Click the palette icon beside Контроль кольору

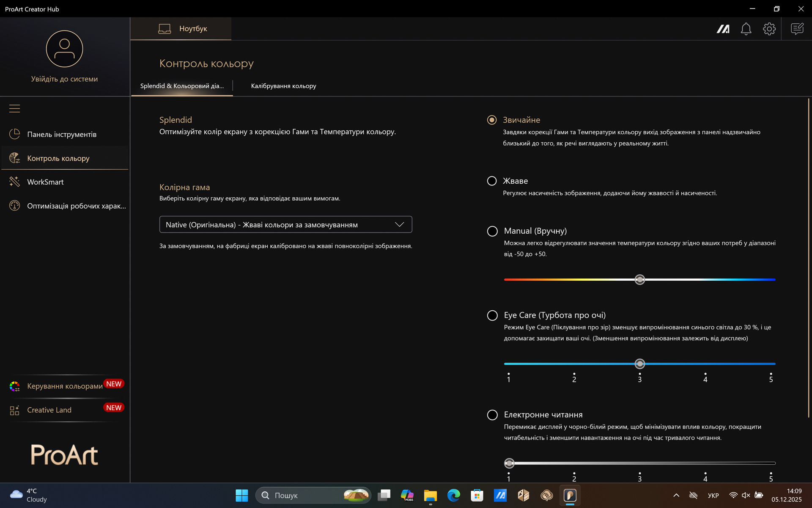point(14,158)
